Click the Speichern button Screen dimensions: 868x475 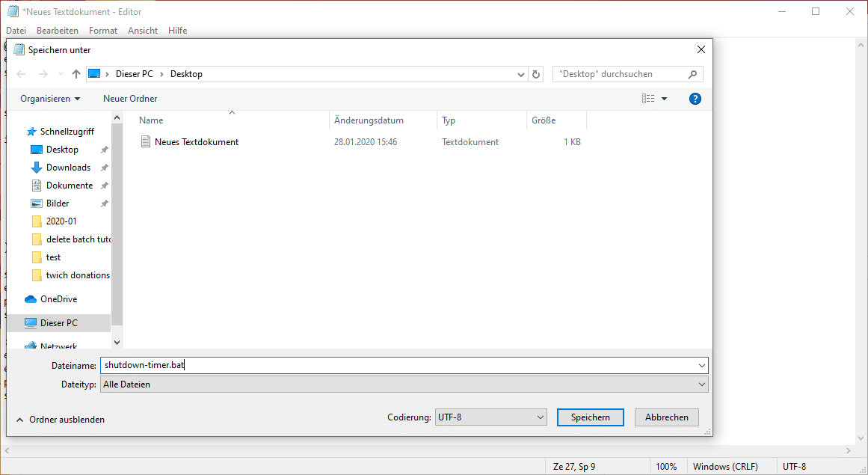(590, 417)
